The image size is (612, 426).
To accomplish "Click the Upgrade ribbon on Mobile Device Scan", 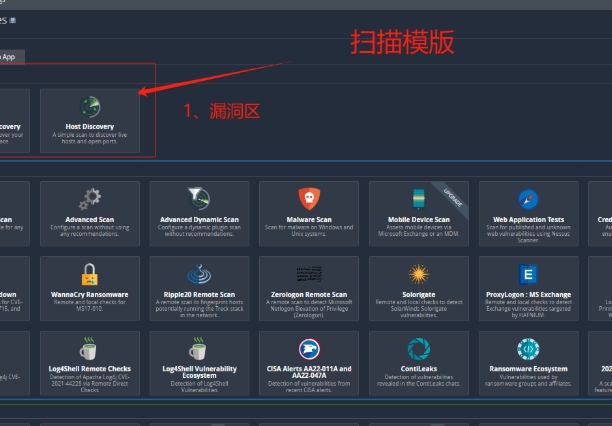I will [445, 191].
